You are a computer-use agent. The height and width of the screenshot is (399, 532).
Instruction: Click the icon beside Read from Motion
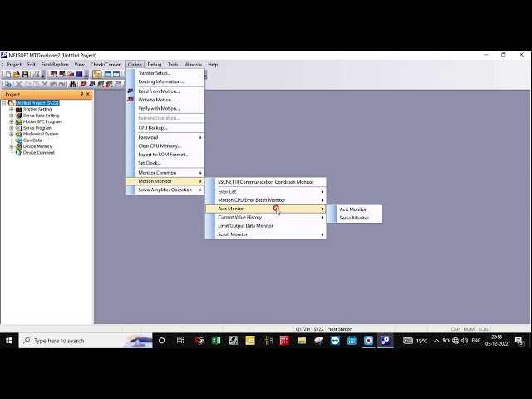point(131,91)
